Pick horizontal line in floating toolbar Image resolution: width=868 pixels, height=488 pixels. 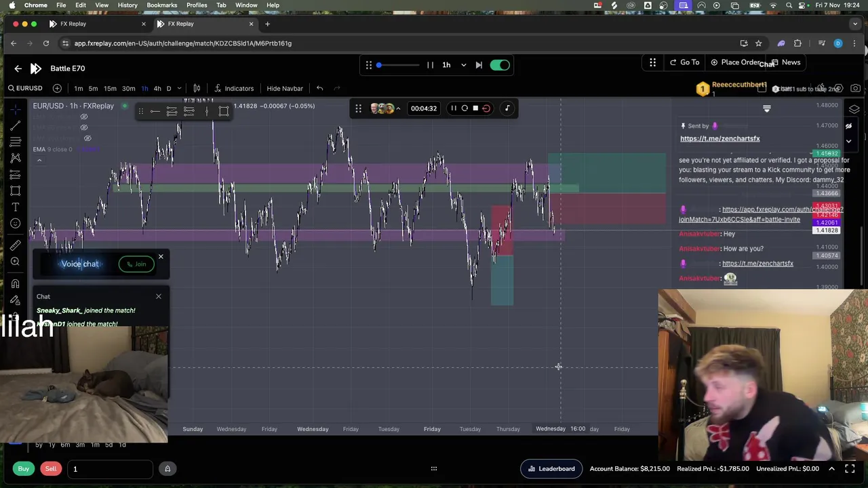155,111
